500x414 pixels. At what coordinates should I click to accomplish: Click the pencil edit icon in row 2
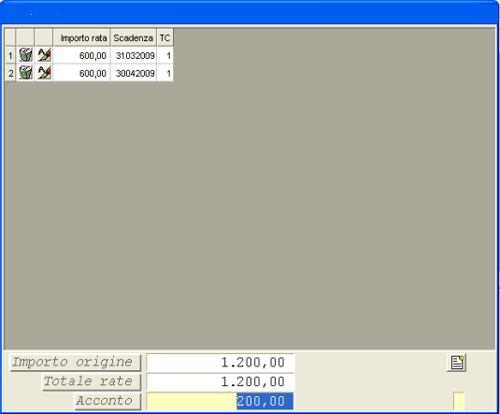(x=44, y=73)
